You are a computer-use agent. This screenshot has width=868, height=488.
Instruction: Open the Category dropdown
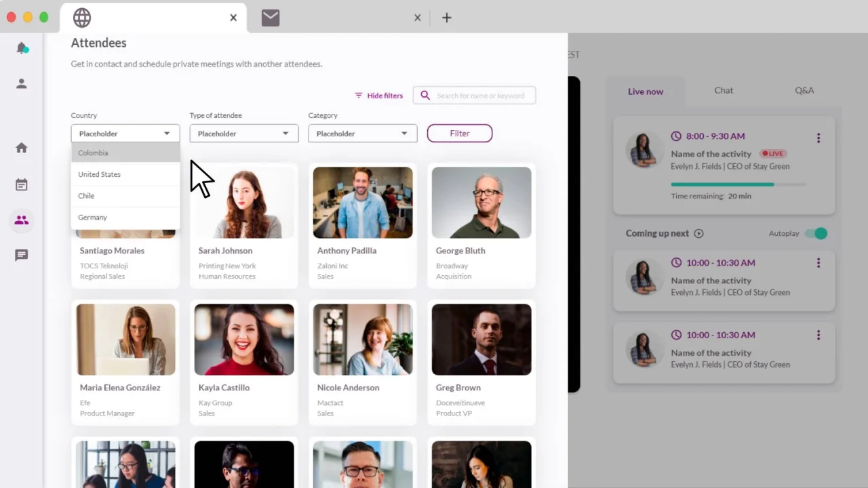pyautogui.click(x=363, y=134)
